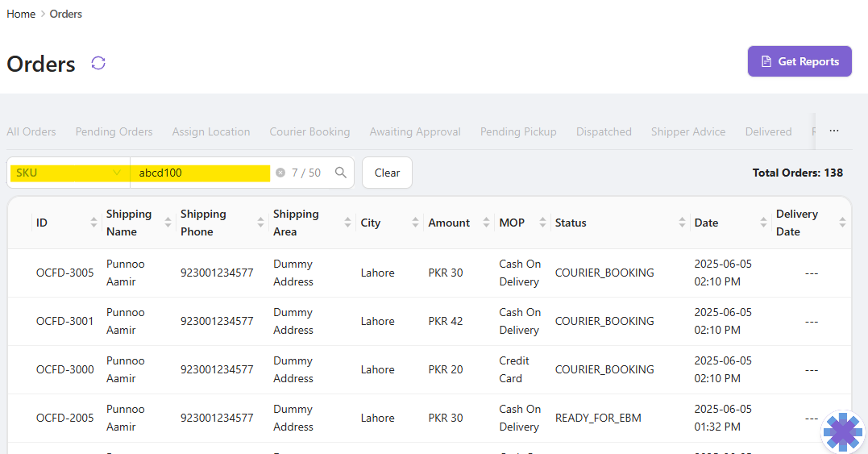The height and width of the screenshot is (454, 868).
Task: Select the Dispatched tab
Action: pyautogui.click(x=604, y=131)
